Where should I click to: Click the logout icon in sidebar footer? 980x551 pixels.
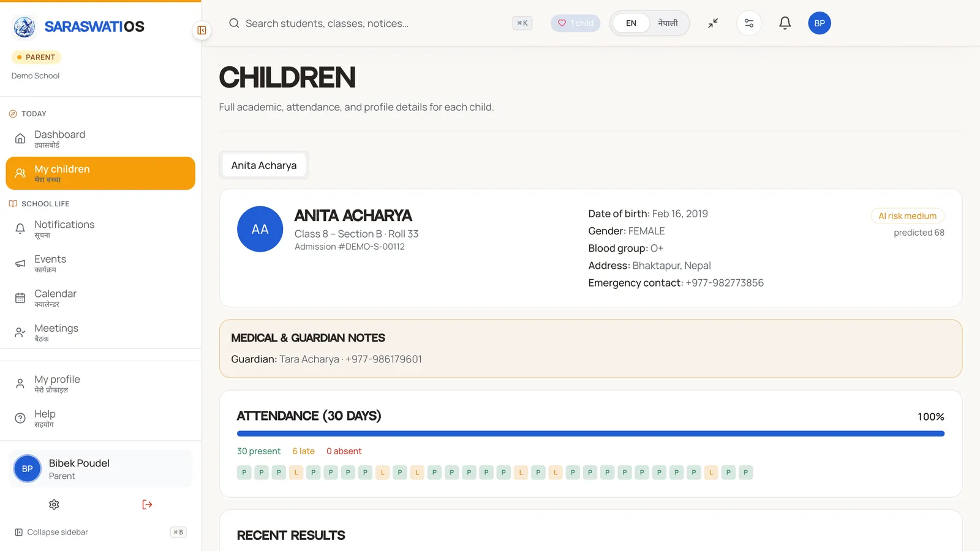point(147,504)
